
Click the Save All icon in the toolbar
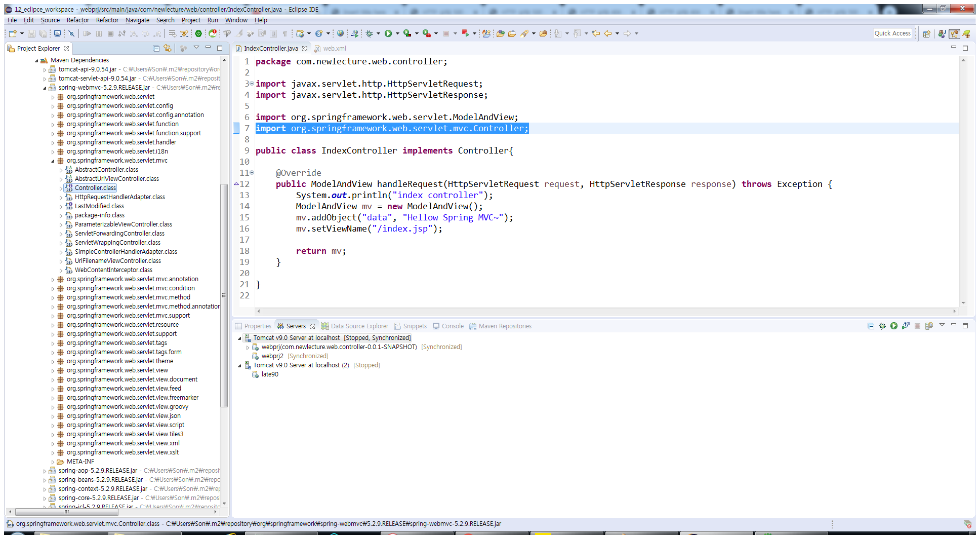coord(44,33)
